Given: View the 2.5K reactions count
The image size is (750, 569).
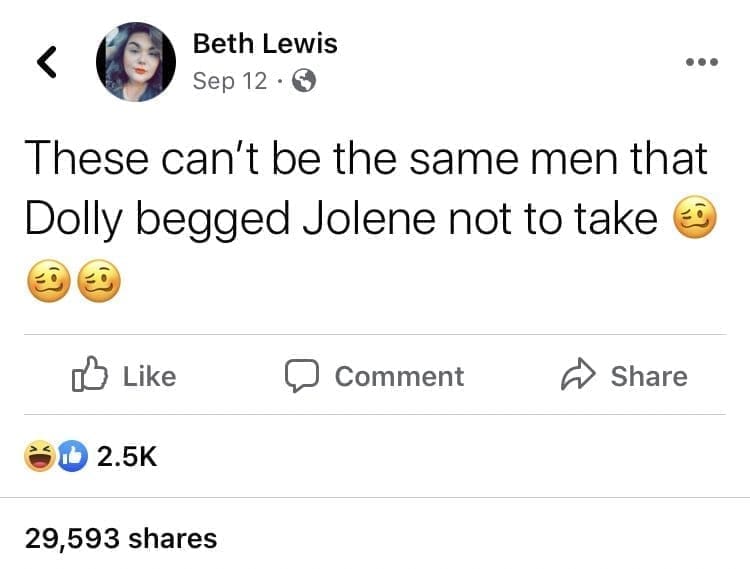Looking at the screenshot, I should 126,457.
